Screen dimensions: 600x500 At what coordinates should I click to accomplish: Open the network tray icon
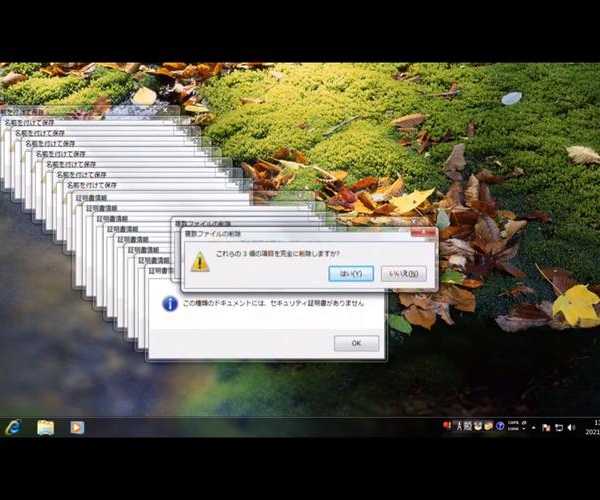[x=559, y=427]
